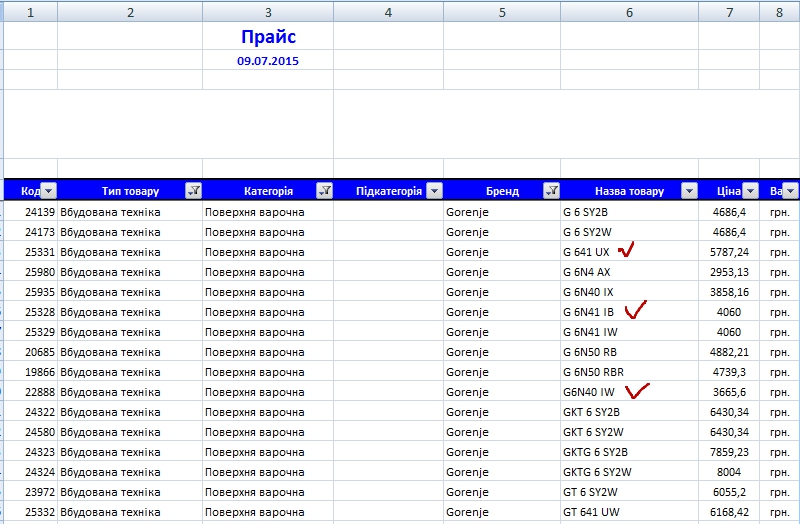Image resolution: width=800 pixels, height=524 pixels.
Task: Select product name G 6N4 AX
Action: [x=629, y=271]
